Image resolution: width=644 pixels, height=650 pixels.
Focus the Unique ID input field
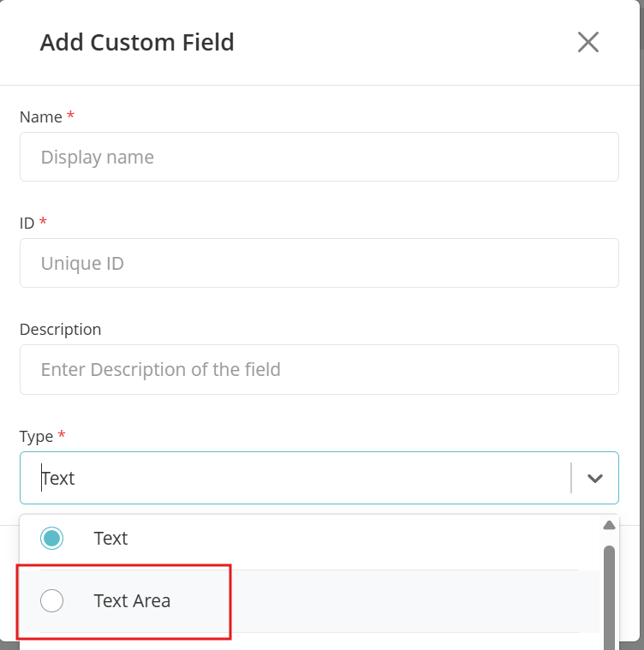319,263
